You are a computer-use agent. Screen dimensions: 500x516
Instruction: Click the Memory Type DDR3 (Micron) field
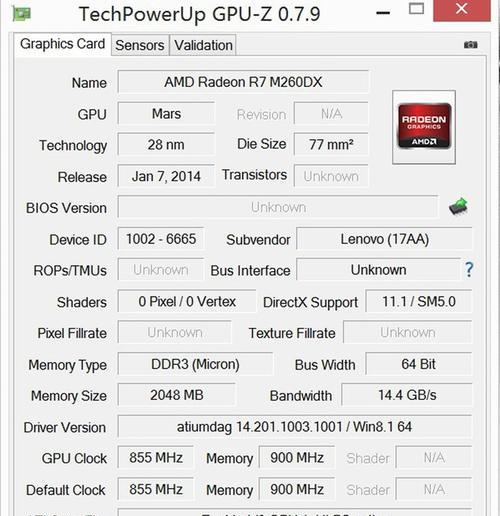point(195,364)
